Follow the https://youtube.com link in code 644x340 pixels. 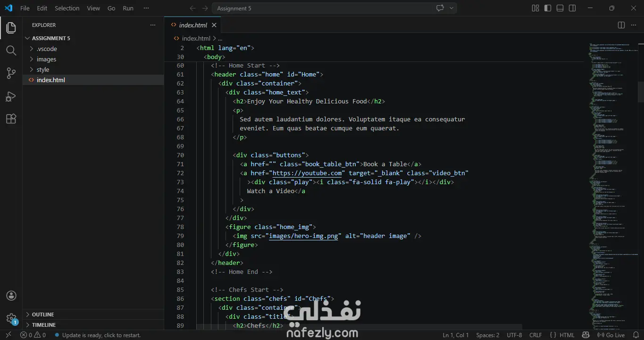point(307,173)
